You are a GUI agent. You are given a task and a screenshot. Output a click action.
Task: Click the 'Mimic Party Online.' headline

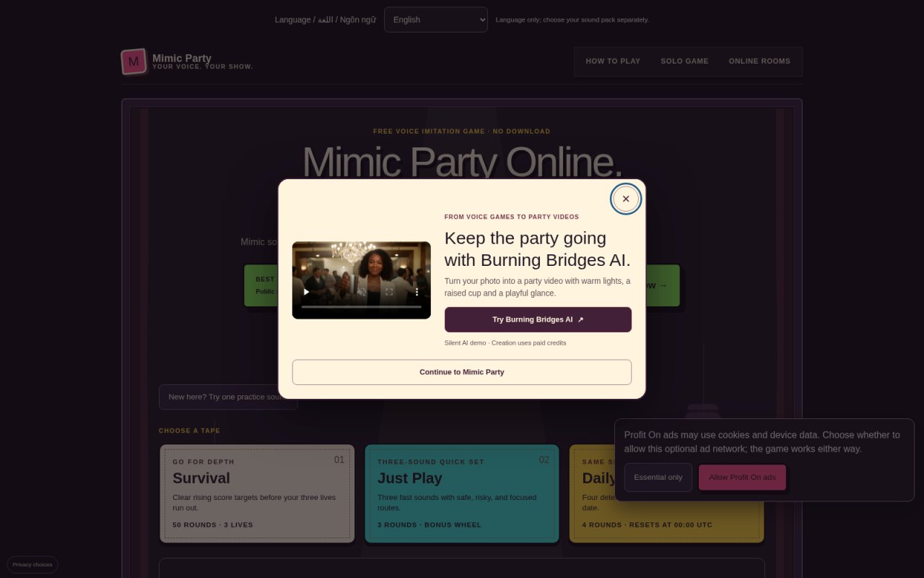[x=462, y=162]
